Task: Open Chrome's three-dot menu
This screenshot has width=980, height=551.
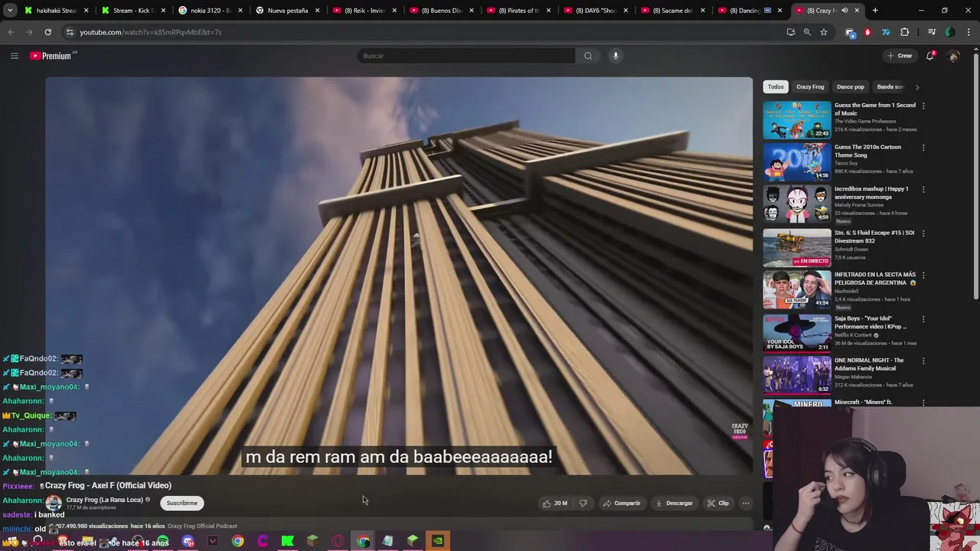Action: coord(969,32)
